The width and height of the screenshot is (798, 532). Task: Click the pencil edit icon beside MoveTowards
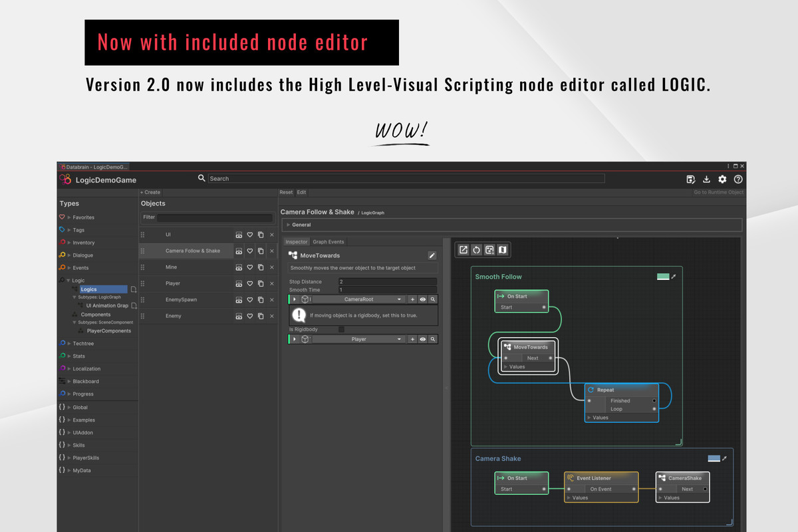(432, 255)
